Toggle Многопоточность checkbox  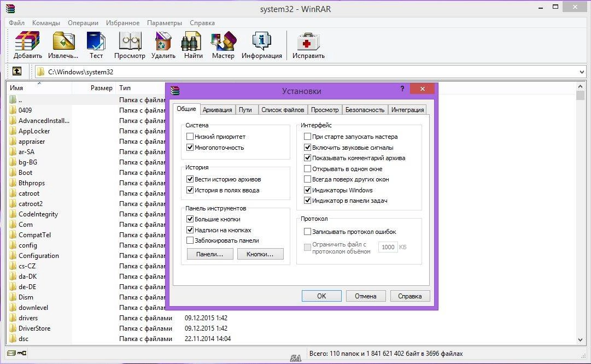pos(190,148)
